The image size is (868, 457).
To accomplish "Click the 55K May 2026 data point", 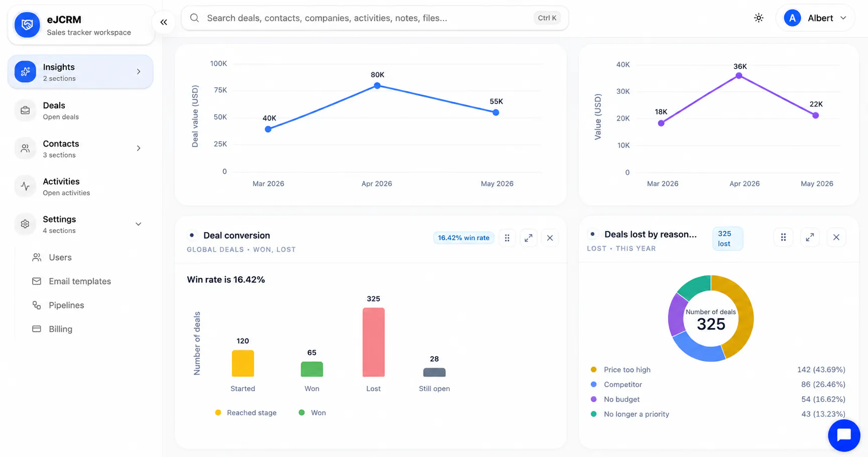I will (496, 112).
